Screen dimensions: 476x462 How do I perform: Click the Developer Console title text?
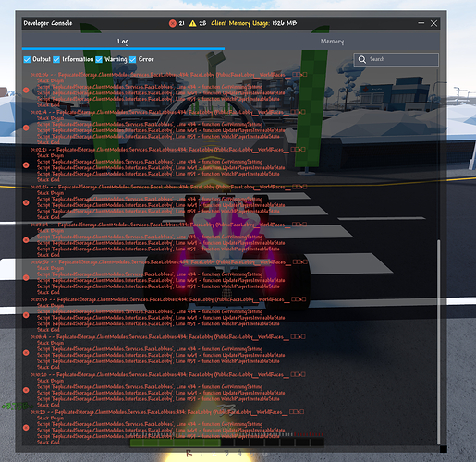[x=48, y=23]
